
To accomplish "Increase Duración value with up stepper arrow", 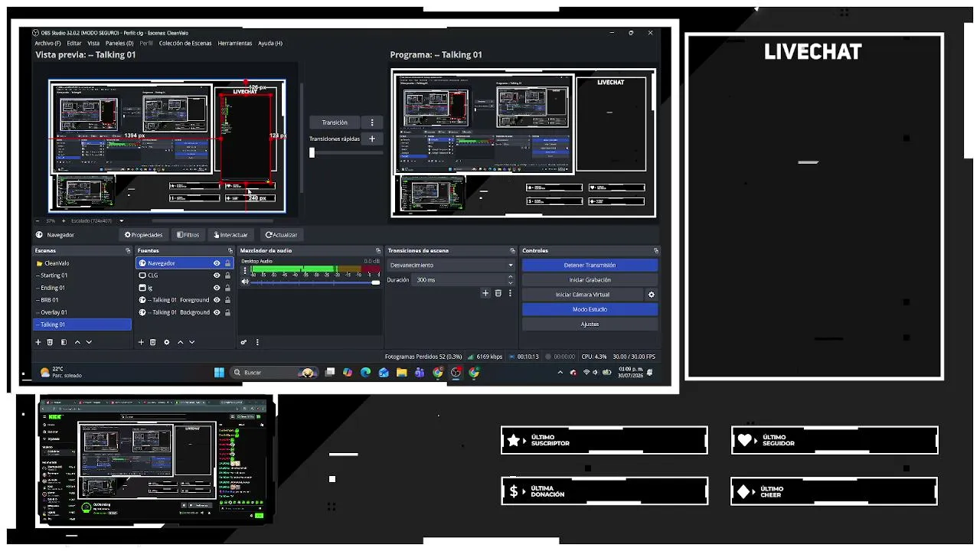I will pyautogui.click(x=511, y=277).
